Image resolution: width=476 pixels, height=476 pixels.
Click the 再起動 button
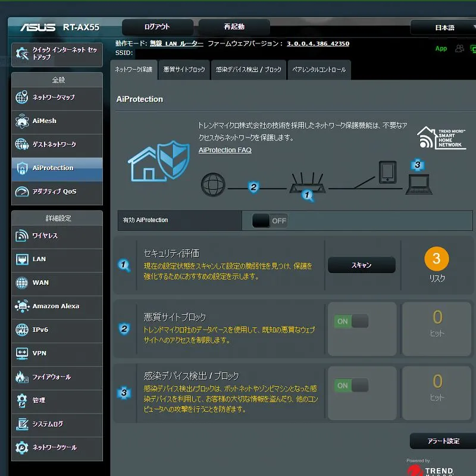coord(234,27)
